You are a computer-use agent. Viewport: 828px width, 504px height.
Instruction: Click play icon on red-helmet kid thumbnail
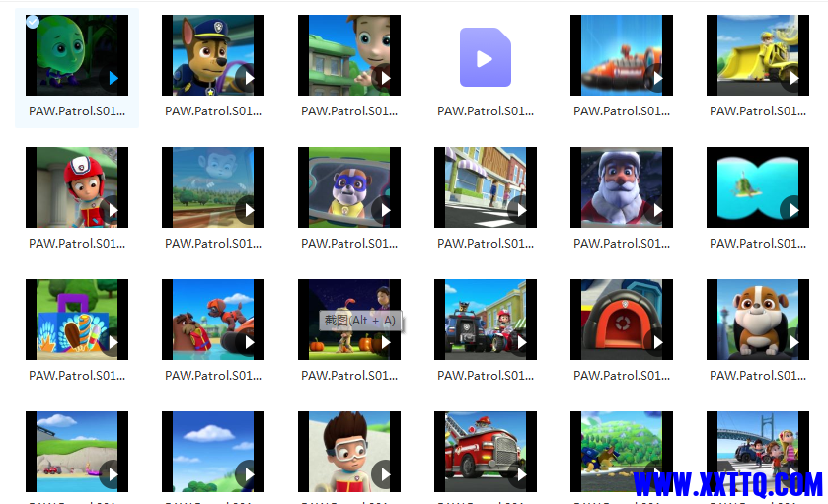(x=113, y=210)
